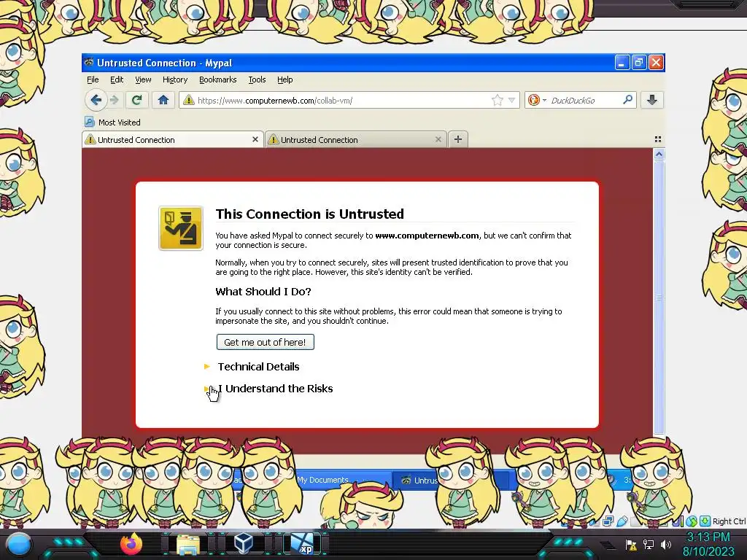Open the network tray icon
Viewport: 747px width, 560px height.
649,544
